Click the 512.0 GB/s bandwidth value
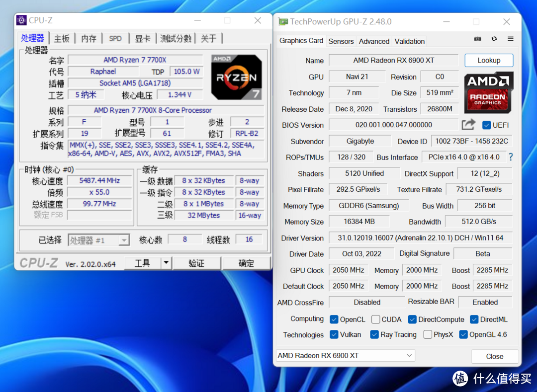 478,221
